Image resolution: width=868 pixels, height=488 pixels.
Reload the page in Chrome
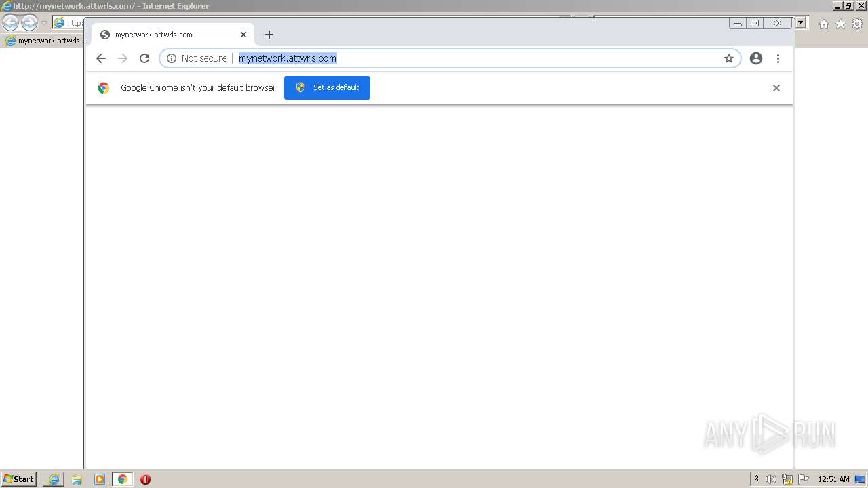(144, 58)
